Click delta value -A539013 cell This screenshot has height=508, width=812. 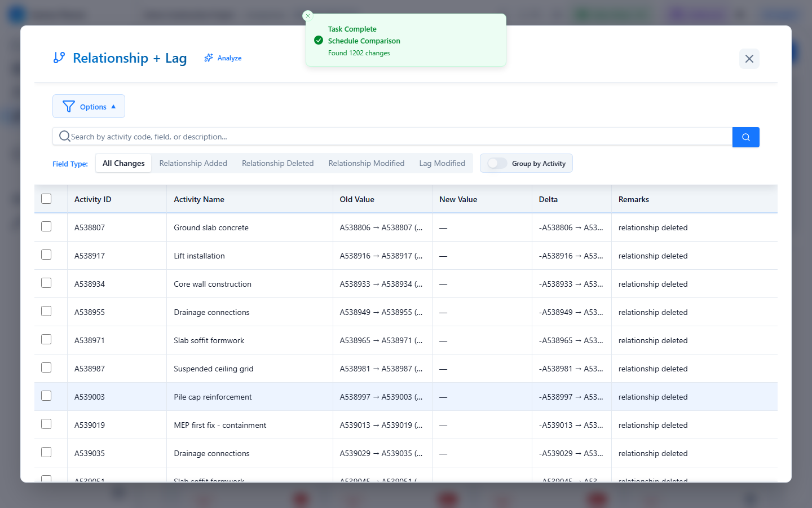click(x=571, y=425)
